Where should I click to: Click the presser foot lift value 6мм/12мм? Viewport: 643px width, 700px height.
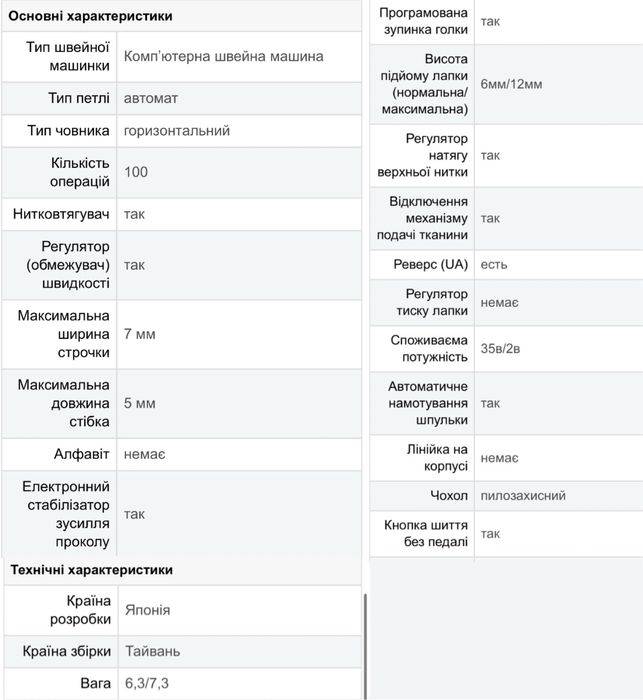pyautogui.click(x=511, y=84)
